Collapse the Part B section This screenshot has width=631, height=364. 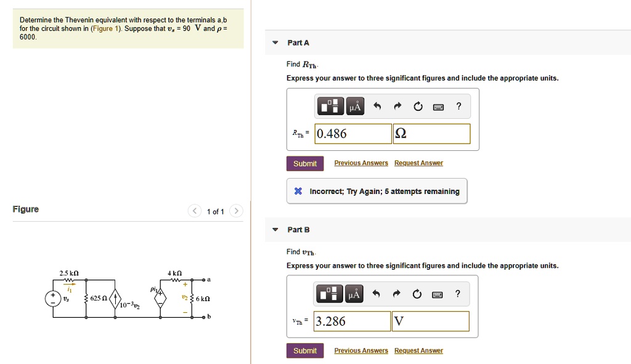click(274, 229)
